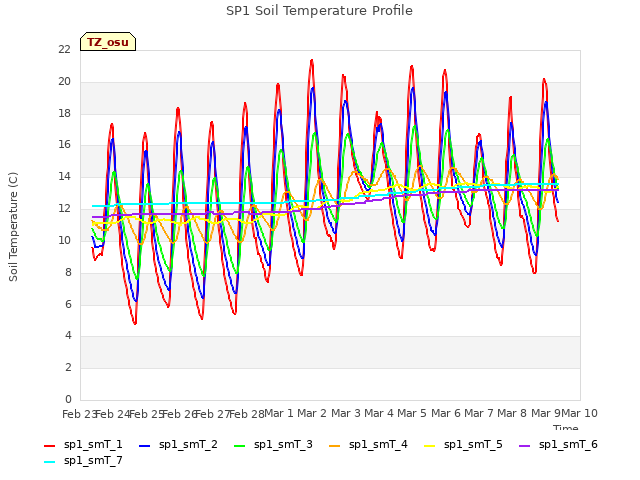The image size is (640, 480).
Task: Click the red sp1_smT_1 legend swatch
Action: click(x=49, y=446)
